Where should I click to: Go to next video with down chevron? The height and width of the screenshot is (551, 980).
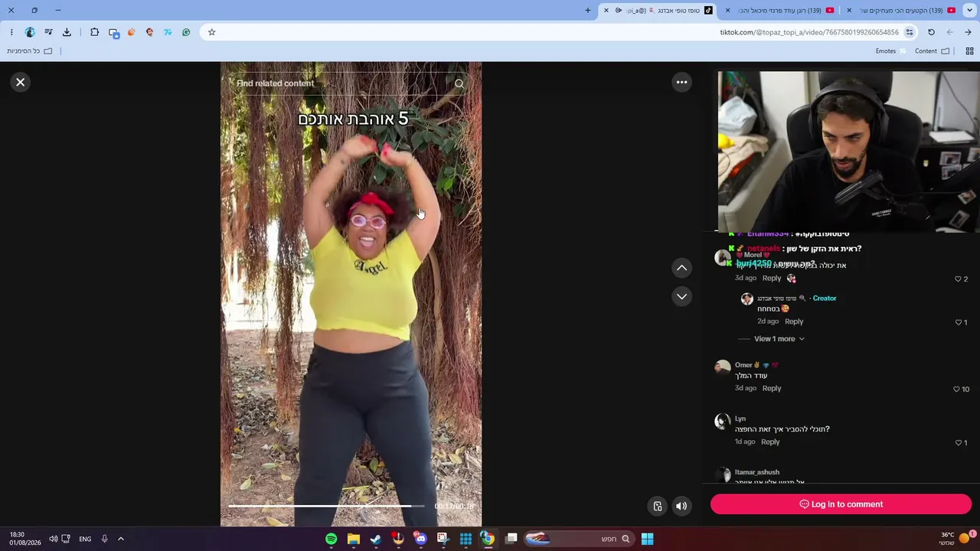coord(681,296)
